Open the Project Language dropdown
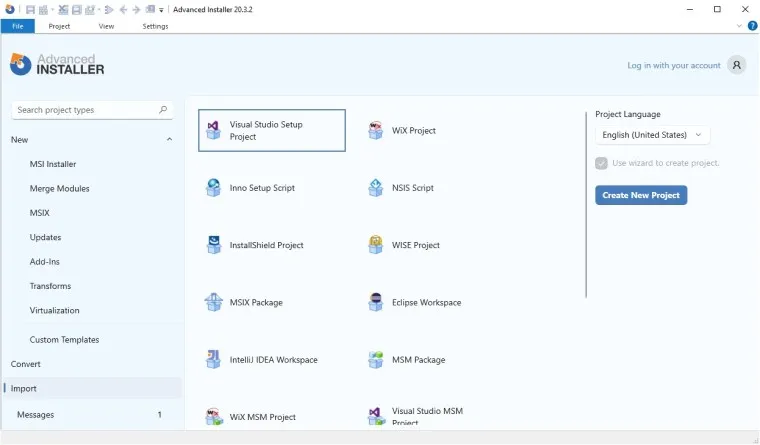The height and width of the screenshot is (445, 760). click(x=652, y=135)
